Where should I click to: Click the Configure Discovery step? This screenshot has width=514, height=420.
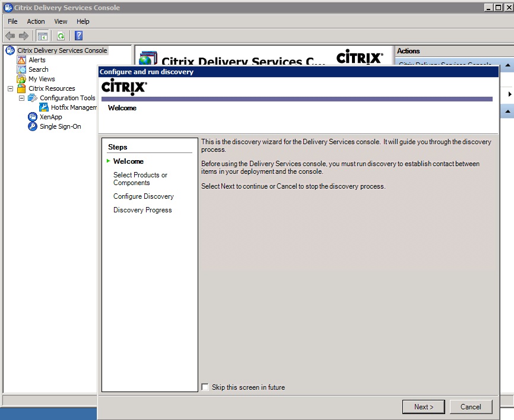click(143, 196)
